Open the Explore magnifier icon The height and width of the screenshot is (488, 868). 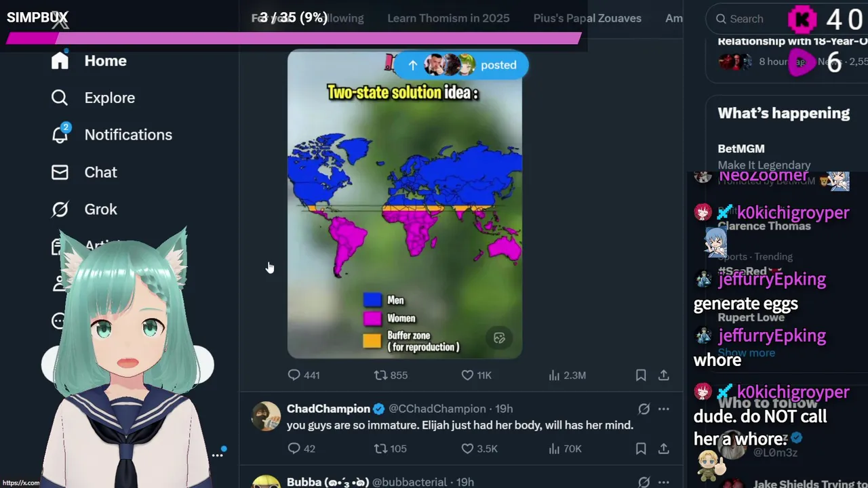coord(60,98)
